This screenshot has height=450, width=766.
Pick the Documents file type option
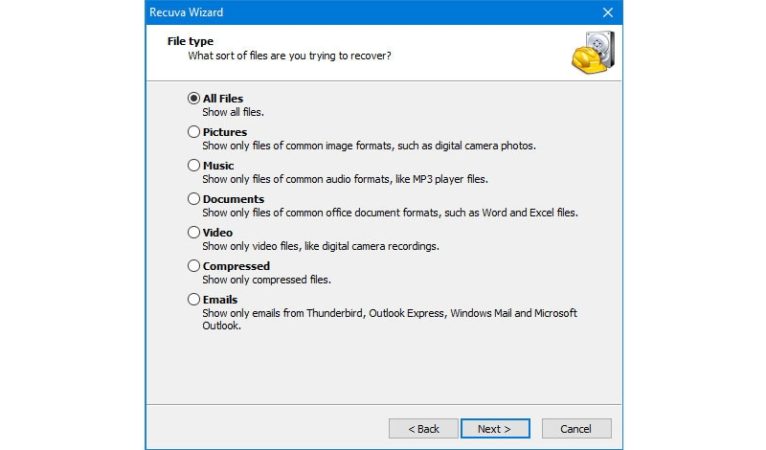(x=194, y=199)
